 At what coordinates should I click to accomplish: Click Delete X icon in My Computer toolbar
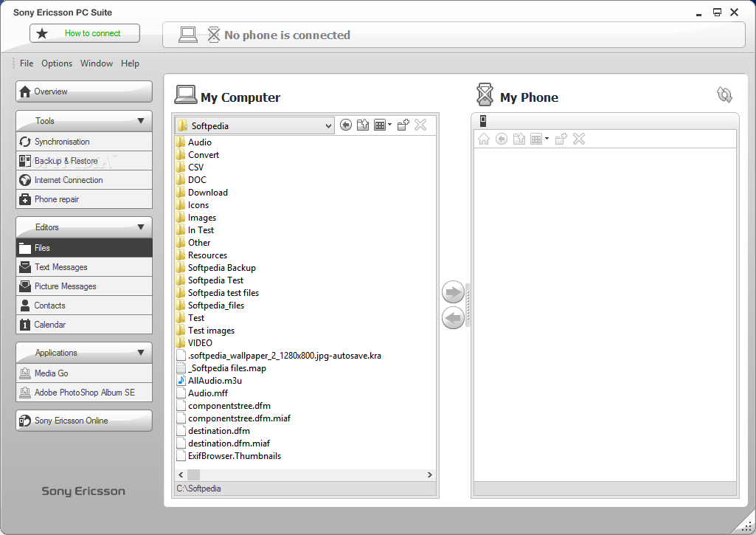[420, 125]
